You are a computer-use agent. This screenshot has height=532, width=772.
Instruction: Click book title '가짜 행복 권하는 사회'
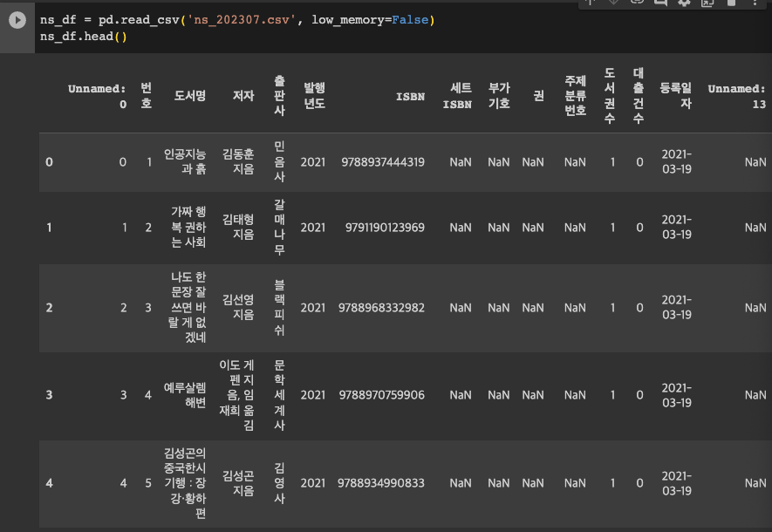[188, 228]
